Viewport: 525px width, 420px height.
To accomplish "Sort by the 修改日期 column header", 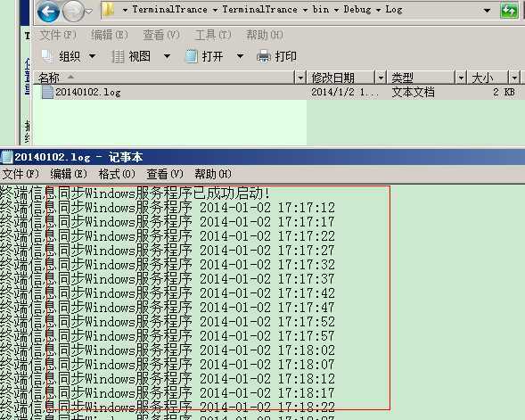I will [x=340, y=78].
